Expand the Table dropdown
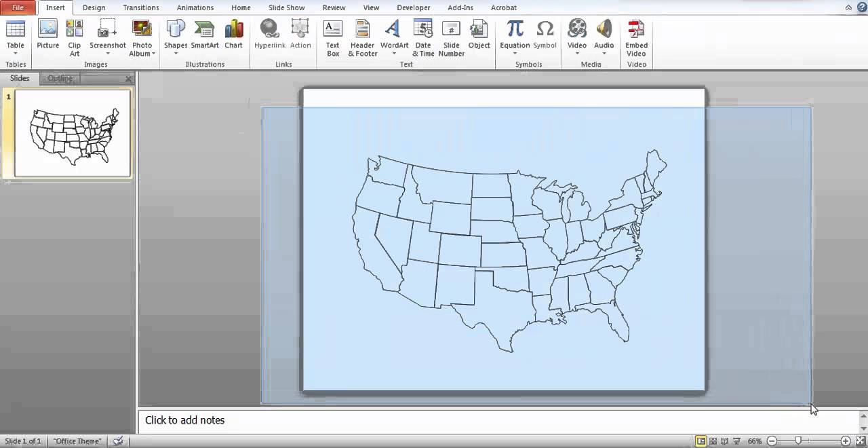The width and height of the screenshot is (868, 448). point(15,53)
